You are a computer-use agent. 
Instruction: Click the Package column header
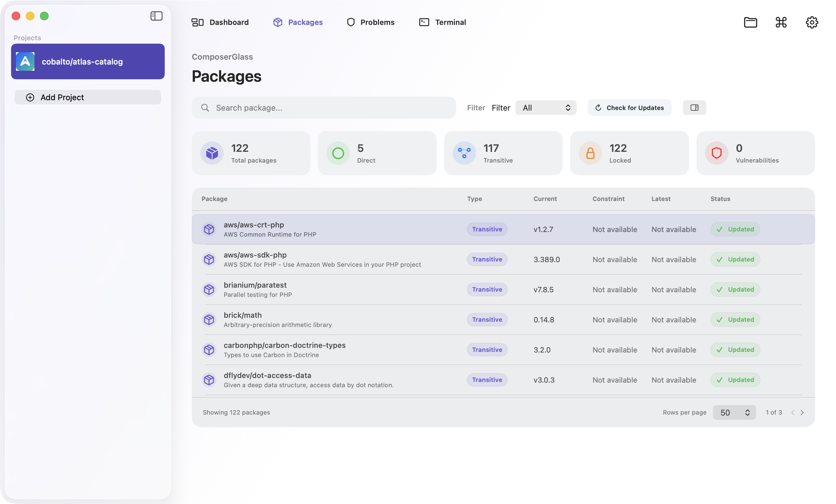(x=215, y=199)
